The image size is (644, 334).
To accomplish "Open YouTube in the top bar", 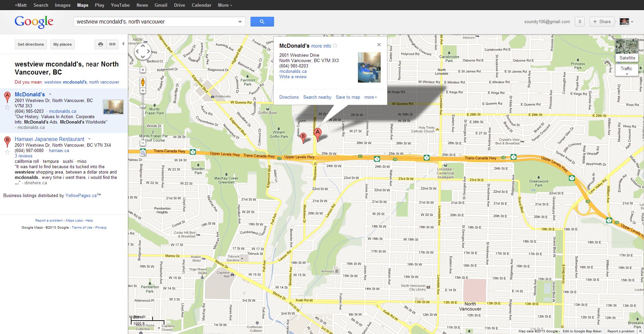I will [x=120, y=5].
